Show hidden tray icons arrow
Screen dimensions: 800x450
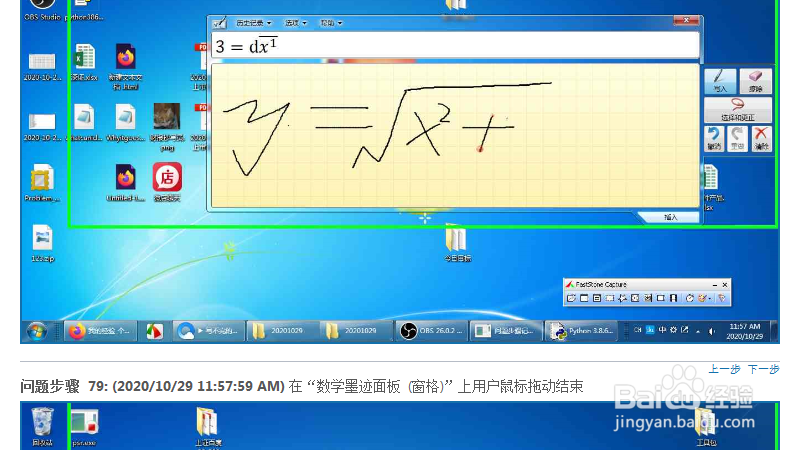point(698,331)
